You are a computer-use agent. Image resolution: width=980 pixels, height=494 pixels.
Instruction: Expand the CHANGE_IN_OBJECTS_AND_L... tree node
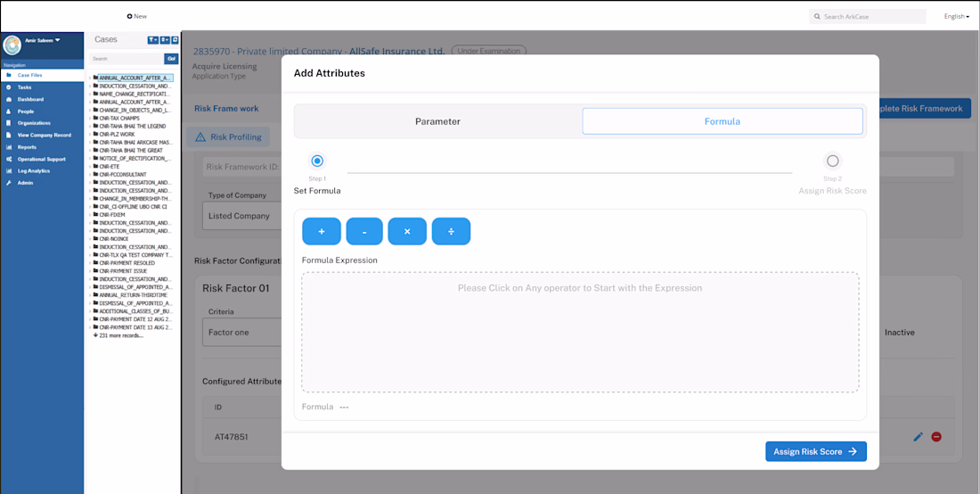90,110
